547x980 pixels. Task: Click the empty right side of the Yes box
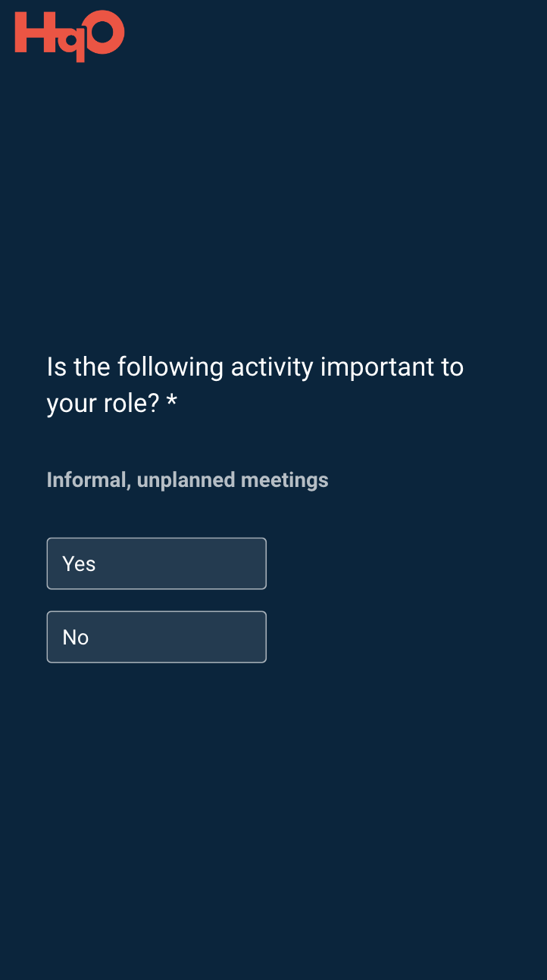tap(205, 563)
